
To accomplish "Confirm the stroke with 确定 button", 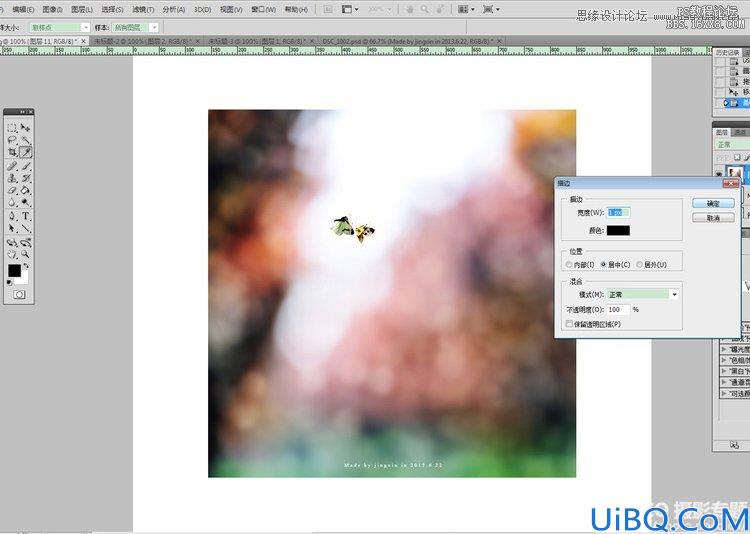I will [x=713, y=203].
